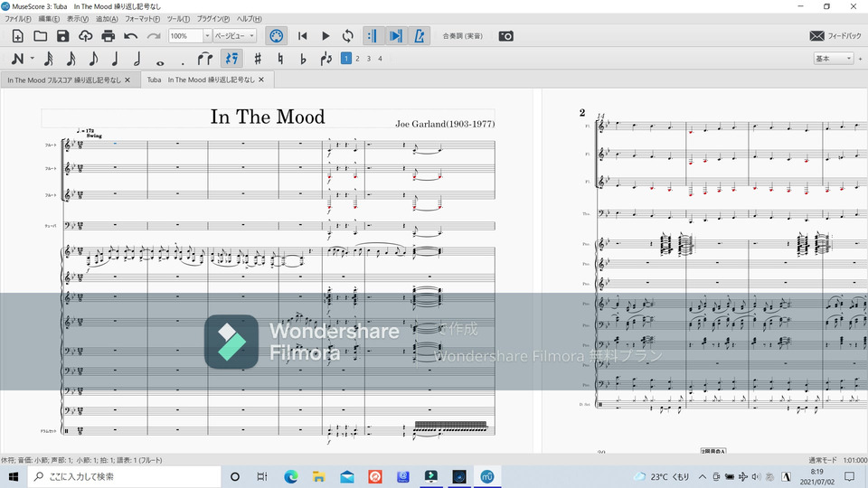Screen dimensions: 868x488
Task: Open the feedback (フィードバック) link
Action: [835, 36]
